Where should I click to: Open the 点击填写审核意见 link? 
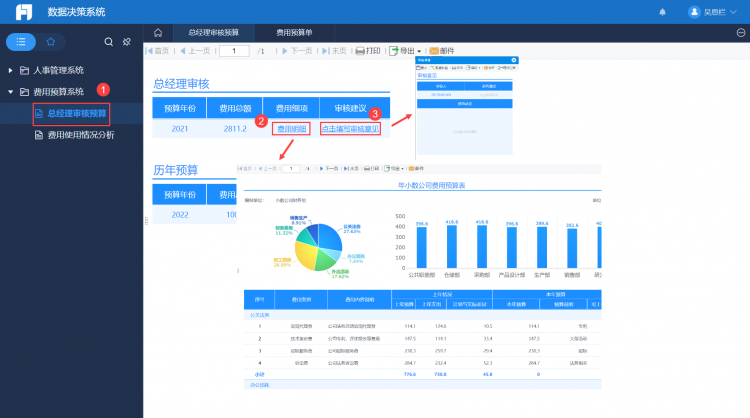click(x=350, y=129)
